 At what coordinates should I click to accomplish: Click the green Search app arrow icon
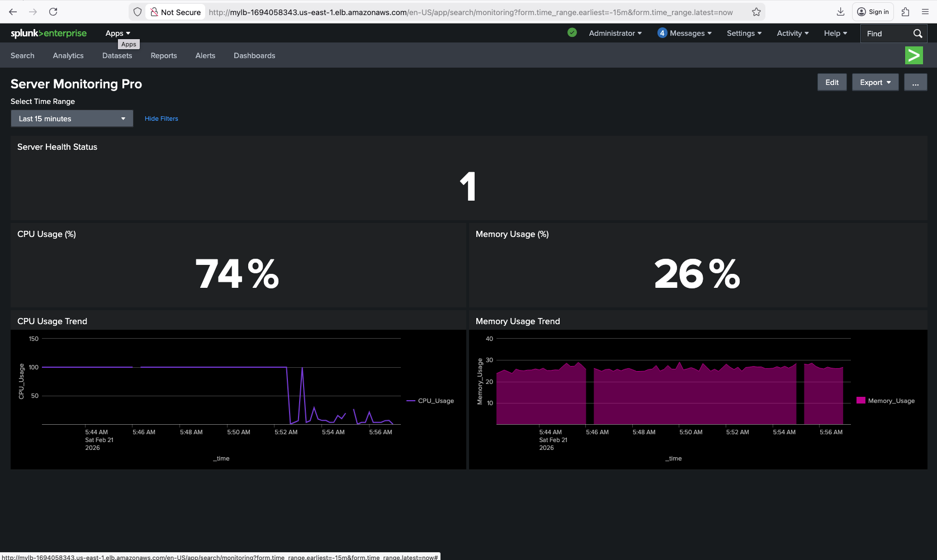click(x=914, y=55)
